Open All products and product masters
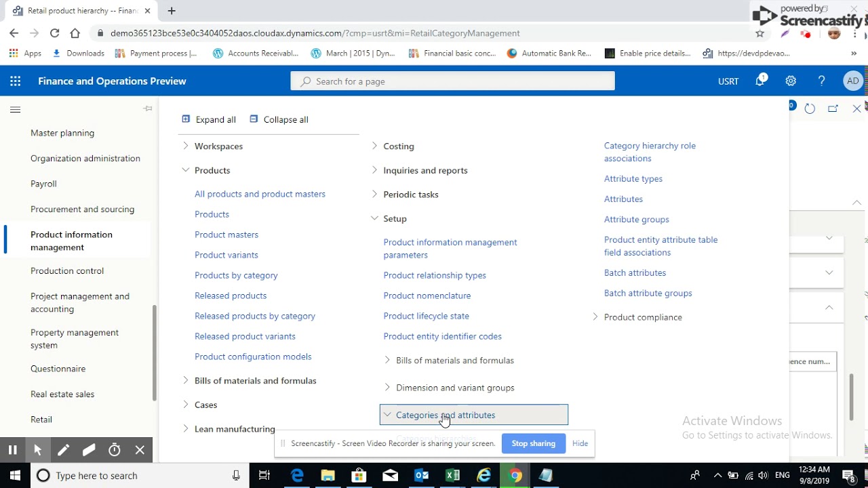 point(260,194)
